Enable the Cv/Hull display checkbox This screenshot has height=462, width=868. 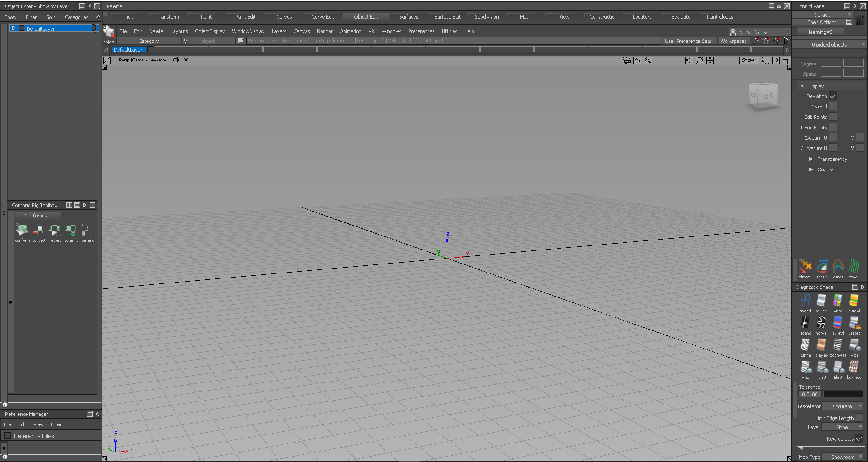(x=833, y=106)
